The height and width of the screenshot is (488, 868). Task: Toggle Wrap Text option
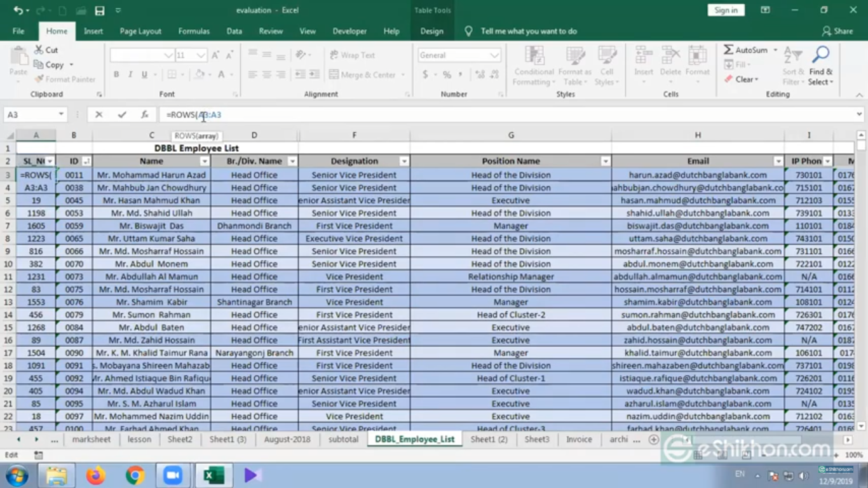(352, 55)
